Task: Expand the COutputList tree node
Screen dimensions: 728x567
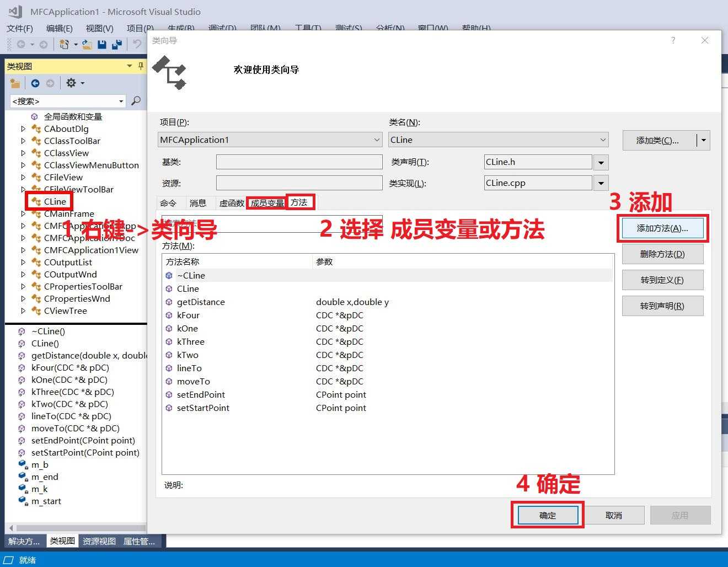Action: pos(23,262)
